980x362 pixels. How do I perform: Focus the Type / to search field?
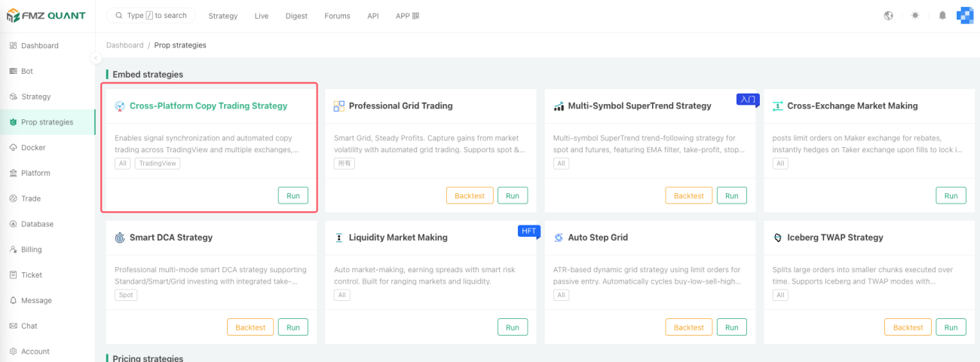151,15
